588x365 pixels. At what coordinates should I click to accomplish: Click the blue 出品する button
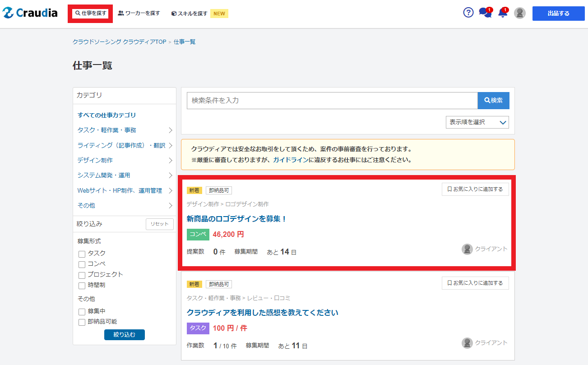click(x=558, y=14)
